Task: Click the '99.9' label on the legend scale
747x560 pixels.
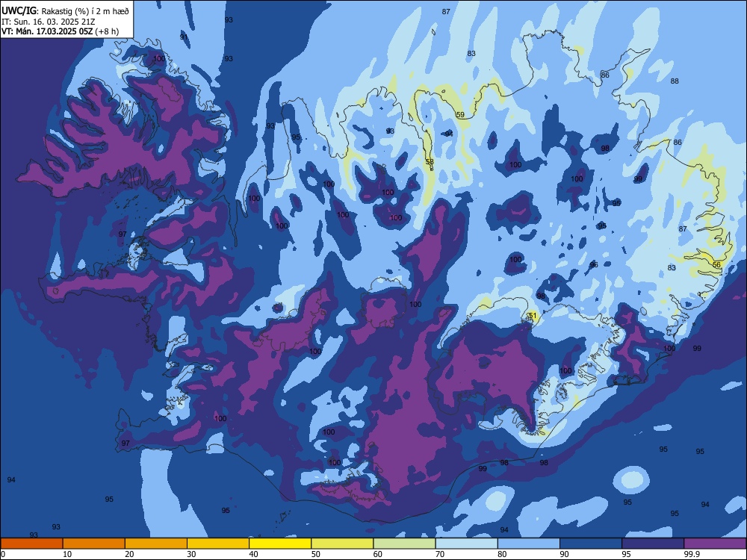Action: click(x=692, y=554)
